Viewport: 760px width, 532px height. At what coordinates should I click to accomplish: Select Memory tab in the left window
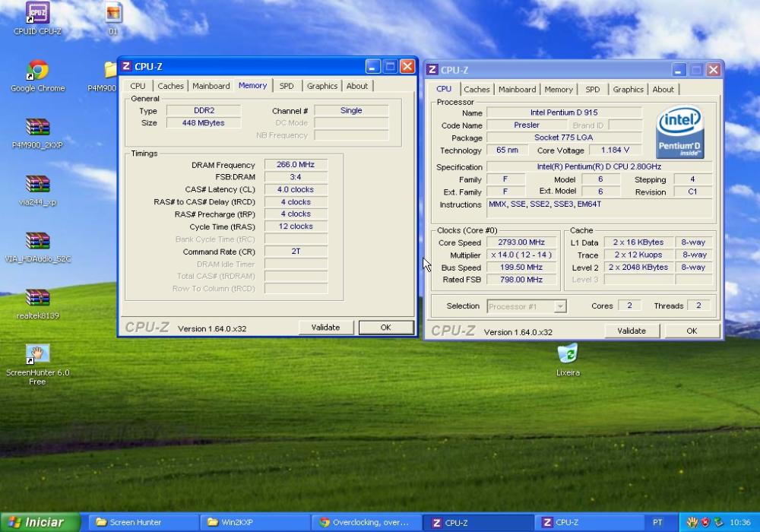point(252,85)
